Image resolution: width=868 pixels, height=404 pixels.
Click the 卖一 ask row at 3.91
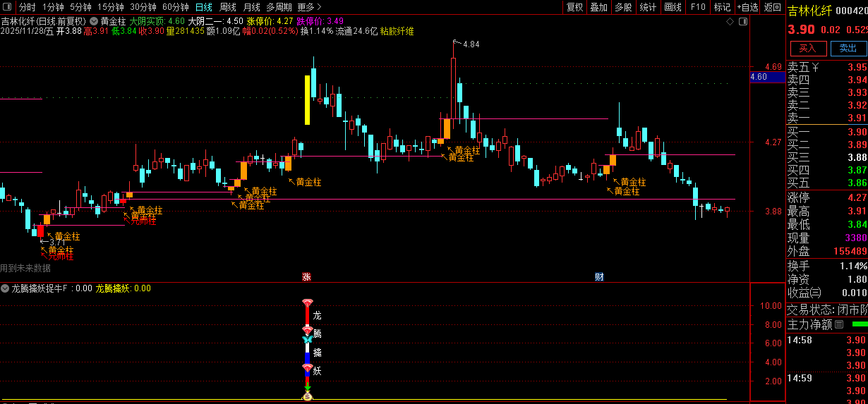[x=827, y=118]
